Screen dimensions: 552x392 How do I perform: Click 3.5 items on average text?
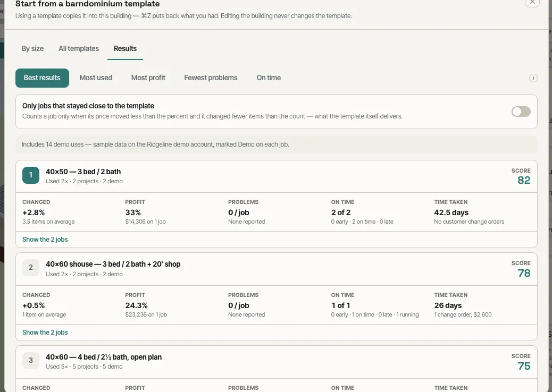(48, 222)
